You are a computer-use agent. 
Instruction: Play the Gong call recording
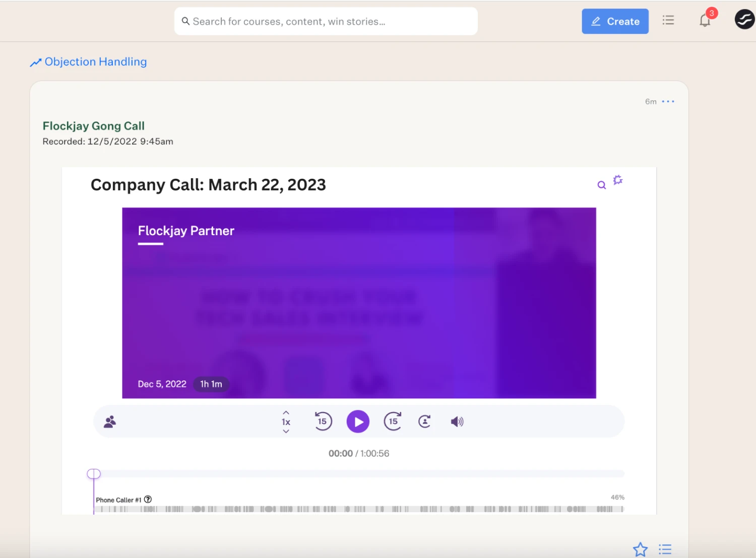pyautogui.click(x=358, y=422)
